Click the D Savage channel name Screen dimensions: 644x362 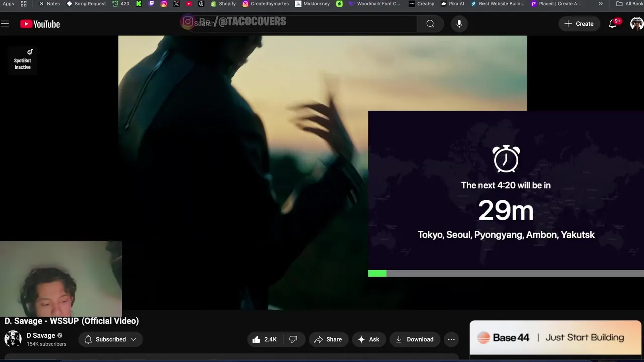click(41, 335)
